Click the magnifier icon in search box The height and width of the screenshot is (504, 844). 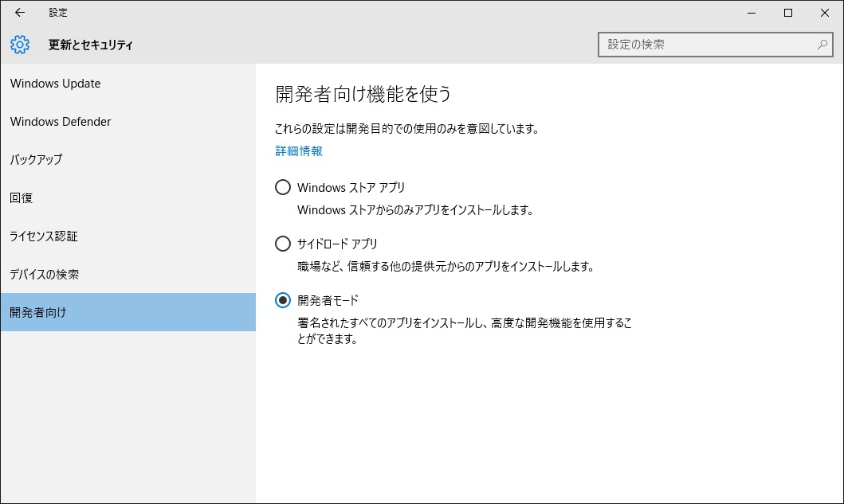pyautogui.click(x=822, y=45)
